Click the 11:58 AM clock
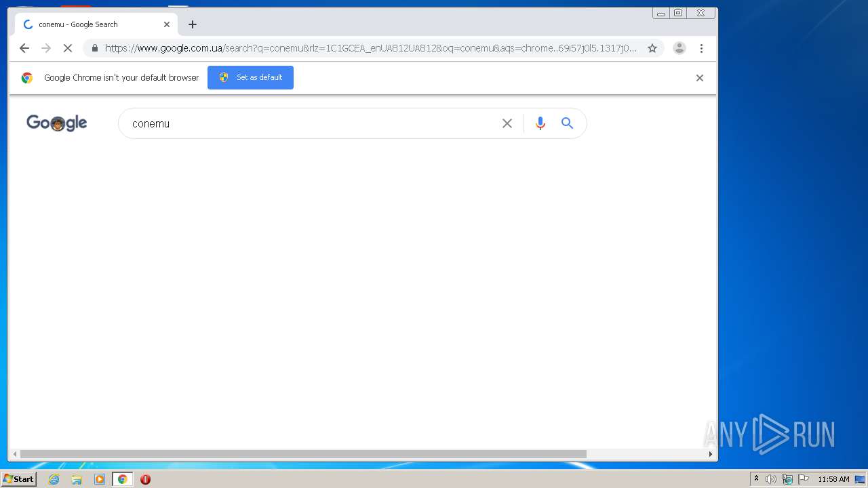 point(833,479)
